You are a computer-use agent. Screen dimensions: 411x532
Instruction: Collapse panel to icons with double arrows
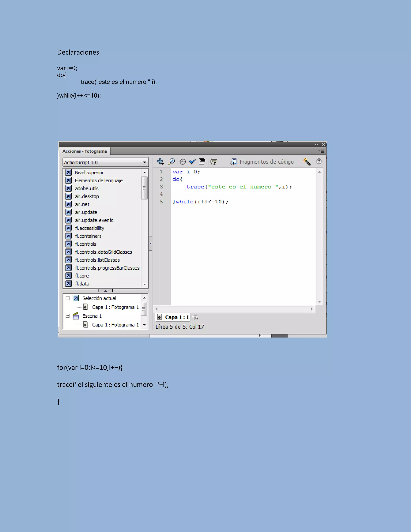pos(316,145)
